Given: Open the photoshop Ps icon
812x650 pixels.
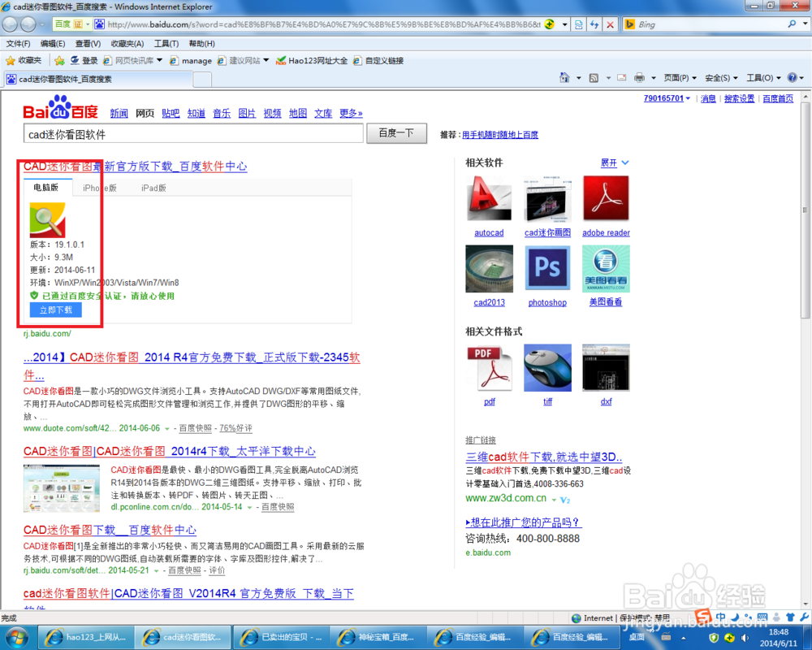Looking at the screenshot, I should [x=547, y=268].
